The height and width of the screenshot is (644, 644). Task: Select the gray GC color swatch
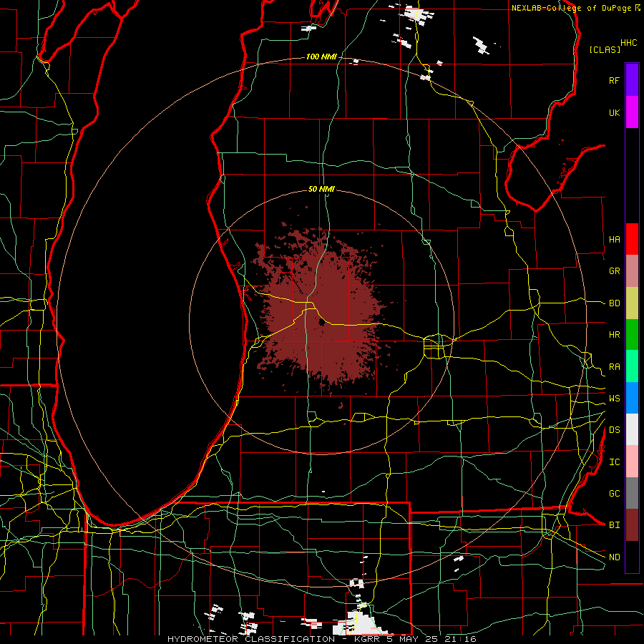pos(632,493)
